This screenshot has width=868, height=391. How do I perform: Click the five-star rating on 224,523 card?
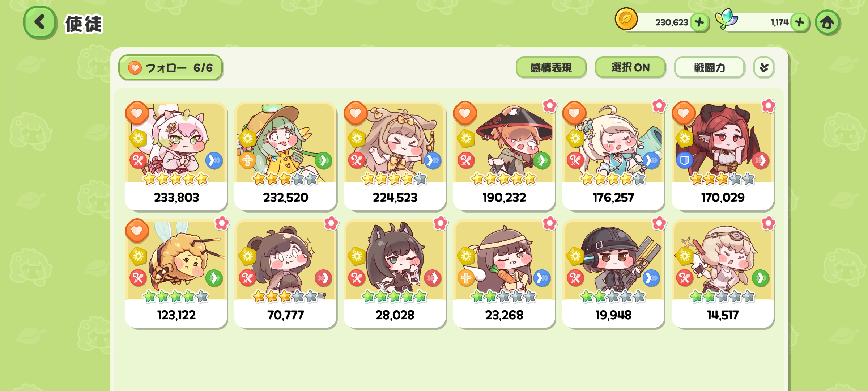(x=394, y=179)
